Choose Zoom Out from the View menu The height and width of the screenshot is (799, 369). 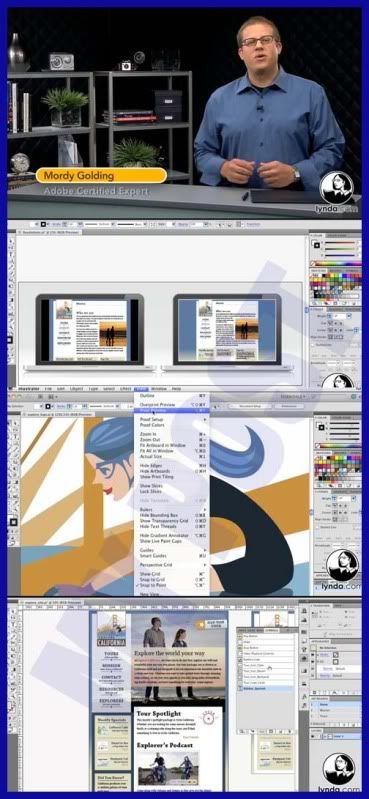pos(172,440)
